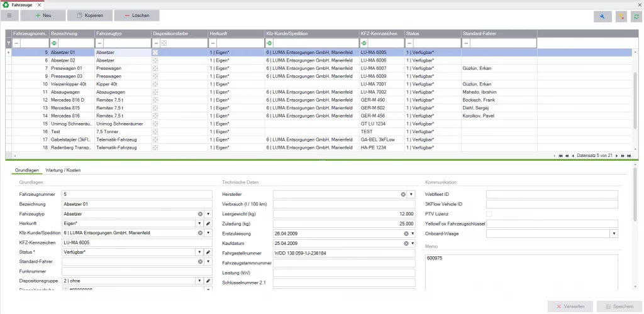Image resolution: width=644 pixels, height=314 pixels.
Task: Go to next page of records
Action: click(623, 156)
